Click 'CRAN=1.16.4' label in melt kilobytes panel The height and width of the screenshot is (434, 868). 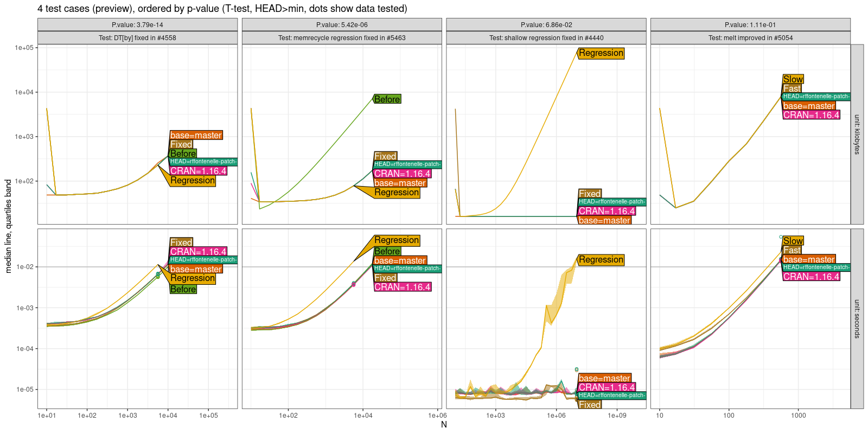811,115
